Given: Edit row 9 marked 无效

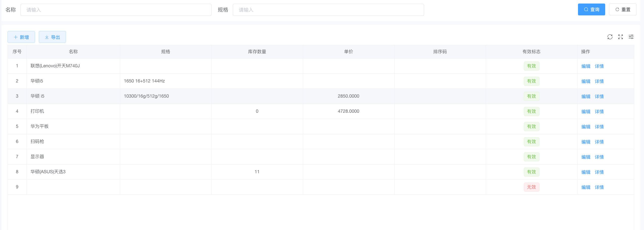Looking at the screenshot, I should [586, 187].
